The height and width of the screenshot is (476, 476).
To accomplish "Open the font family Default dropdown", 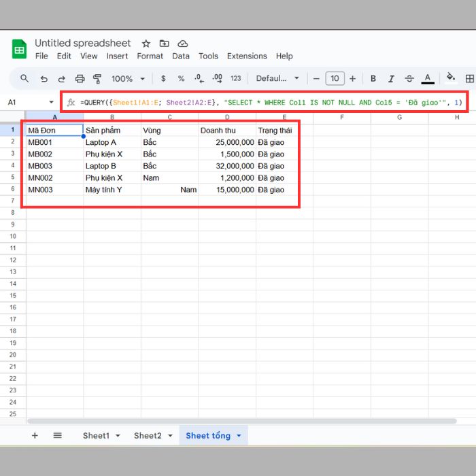I will tap(277, 79).
